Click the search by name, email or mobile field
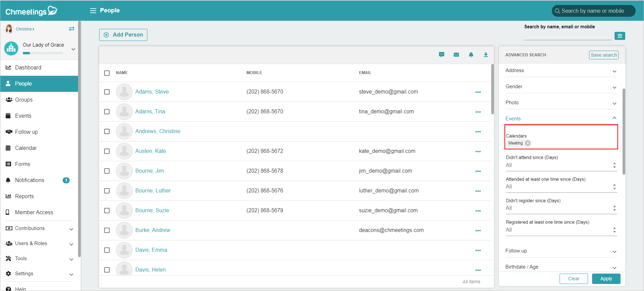This screenshot has height=291, width=644. click(568, 36)
